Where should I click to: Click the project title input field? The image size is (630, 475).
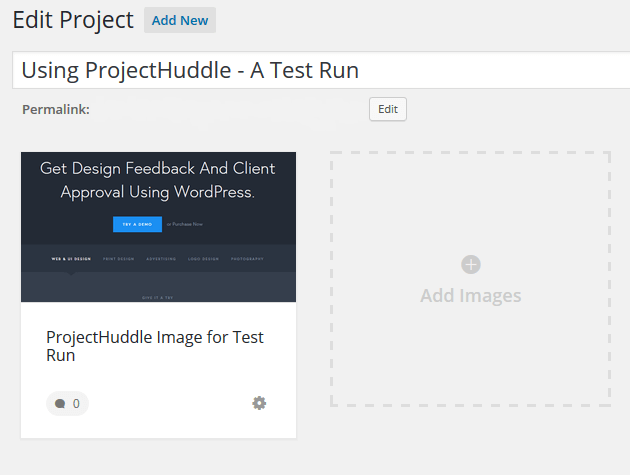click(321, 70)
